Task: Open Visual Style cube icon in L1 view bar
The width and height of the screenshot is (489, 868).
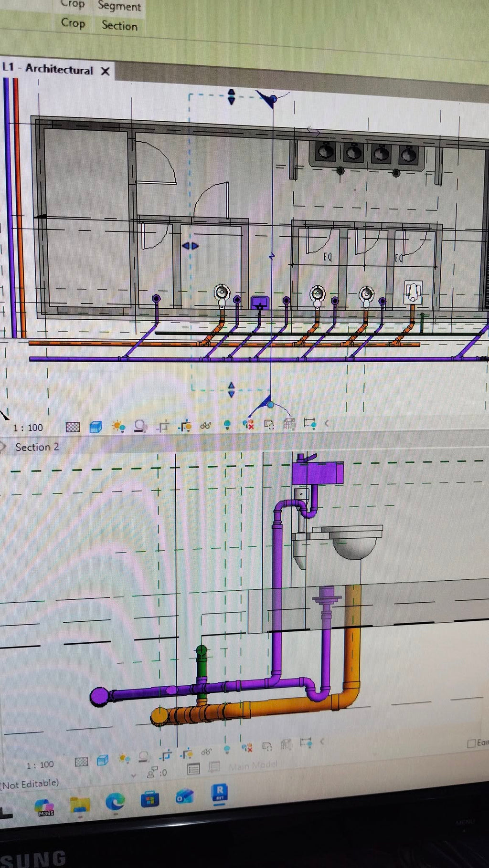Action: point(96,427)
